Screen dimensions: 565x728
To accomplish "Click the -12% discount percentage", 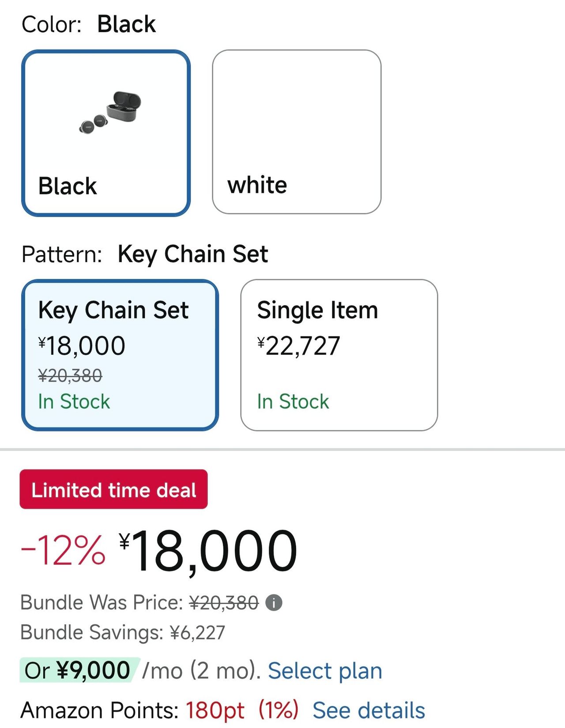I will 63,551.
